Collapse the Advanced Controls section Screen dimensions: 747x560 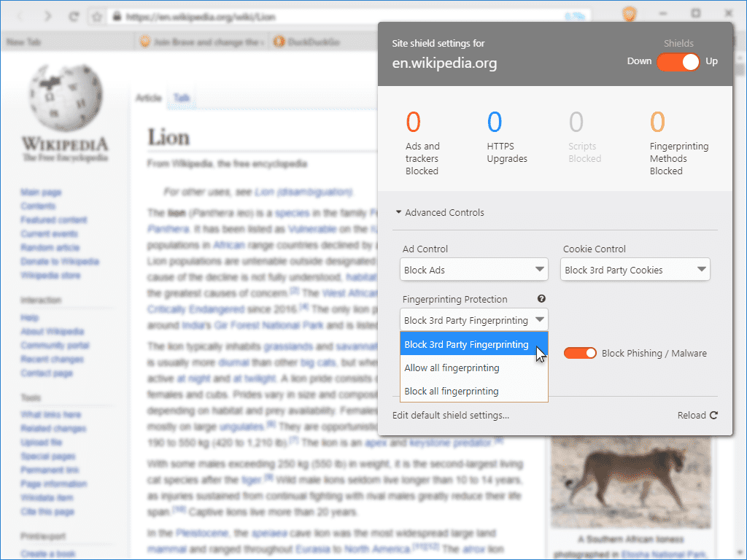(440, 212)
